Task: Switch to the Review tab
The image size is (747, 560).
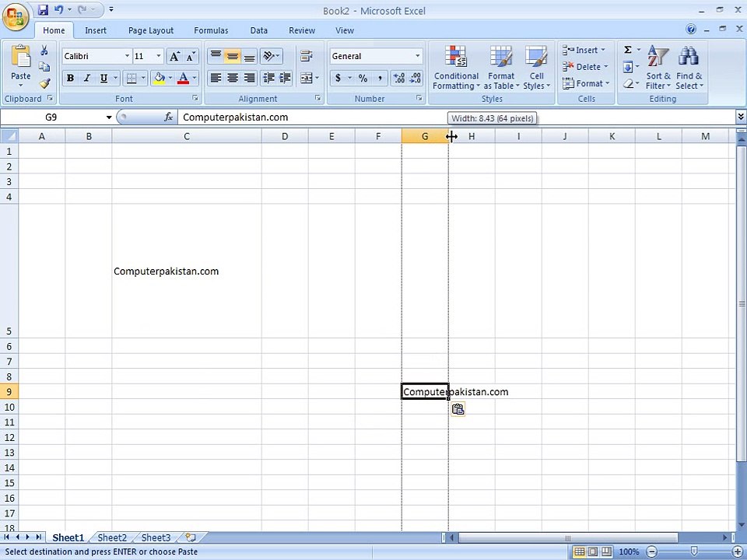Action: (302, 30)
